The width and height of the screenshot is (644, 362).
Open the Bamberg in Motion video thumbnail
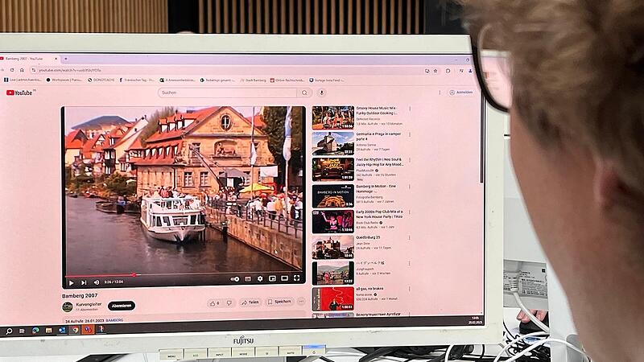pos(332,195)
